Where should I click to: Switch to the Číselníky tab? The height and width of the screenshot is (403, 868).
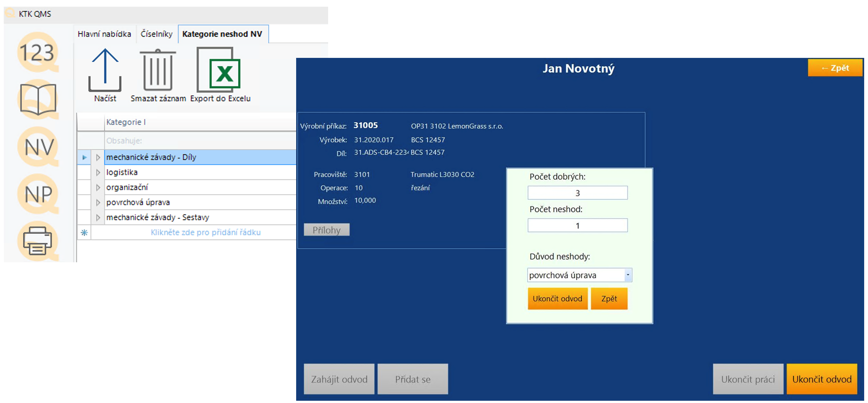(156, 34)
